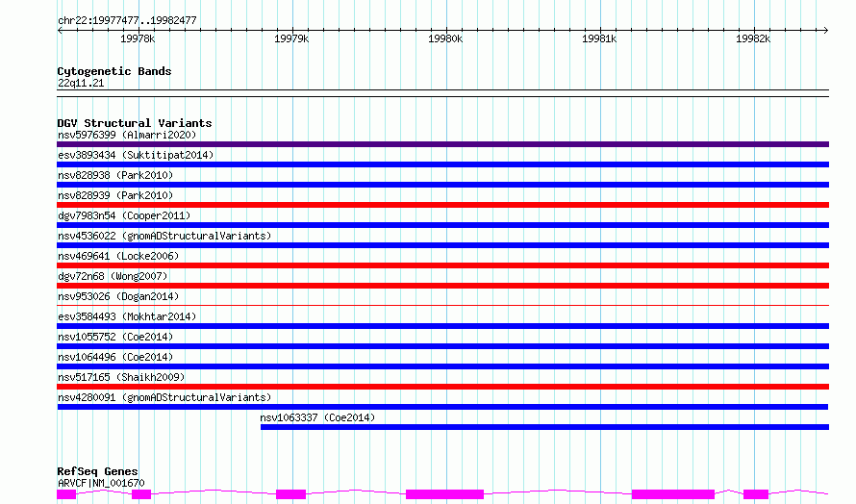
Task: Select the 22q11.21 band label
Action: pyautogui.click(x=81, y=83)
